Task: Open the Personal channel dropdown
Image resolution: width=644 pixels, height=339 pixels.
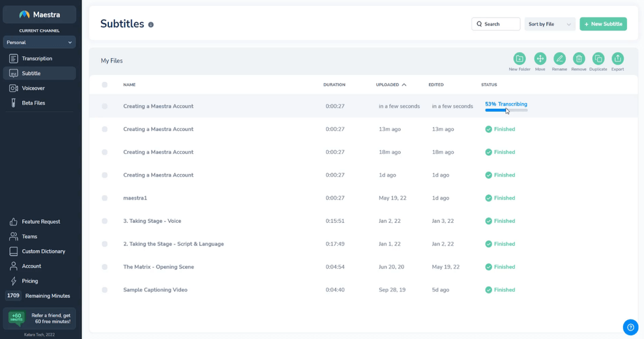Action: [x=39, y=42]
